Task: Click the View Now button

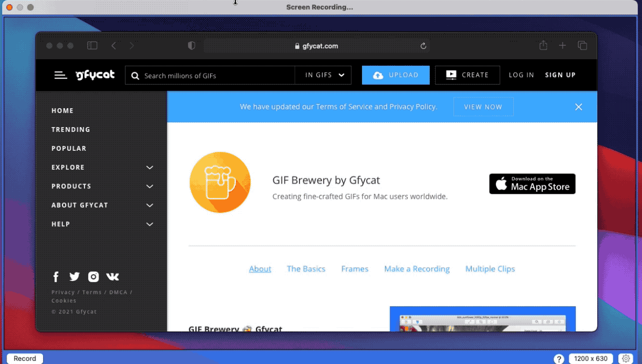Action: tap(483, 107)
